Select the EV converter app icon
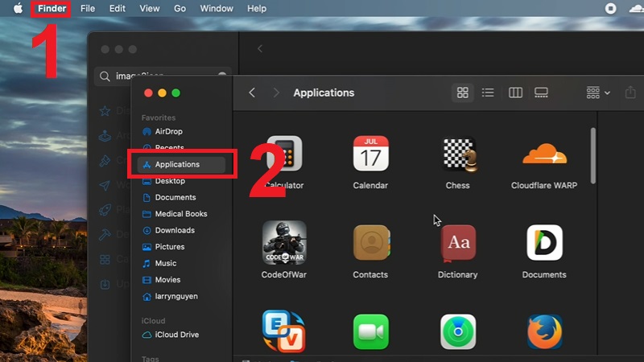644x362 pixels. 284,331
